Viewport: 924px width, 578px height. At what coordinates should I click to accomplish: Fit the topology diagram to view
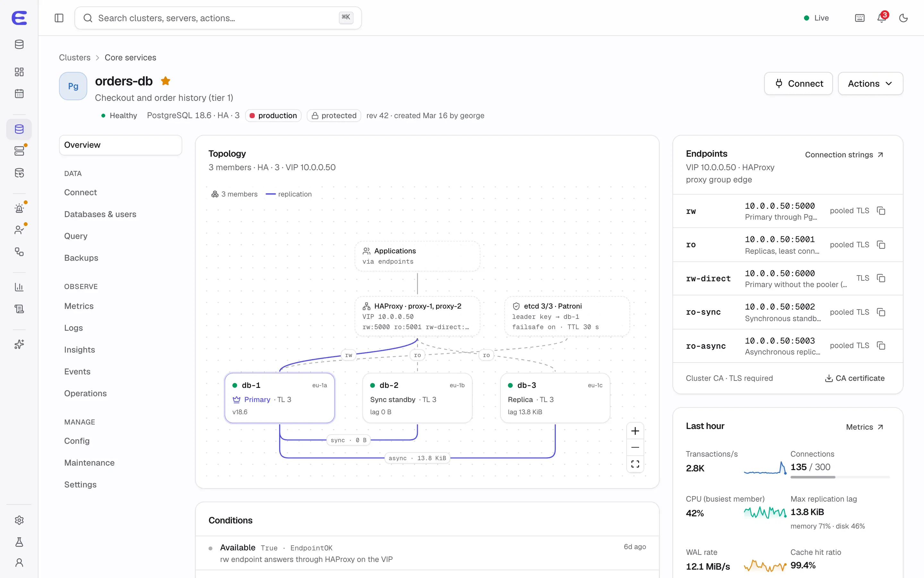[635, 464]
